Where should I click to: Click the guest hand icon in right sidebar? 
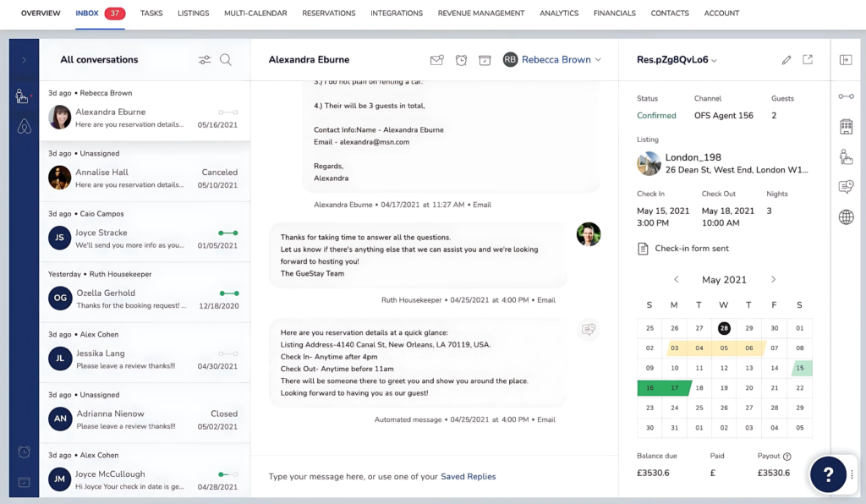coord(846,156)
